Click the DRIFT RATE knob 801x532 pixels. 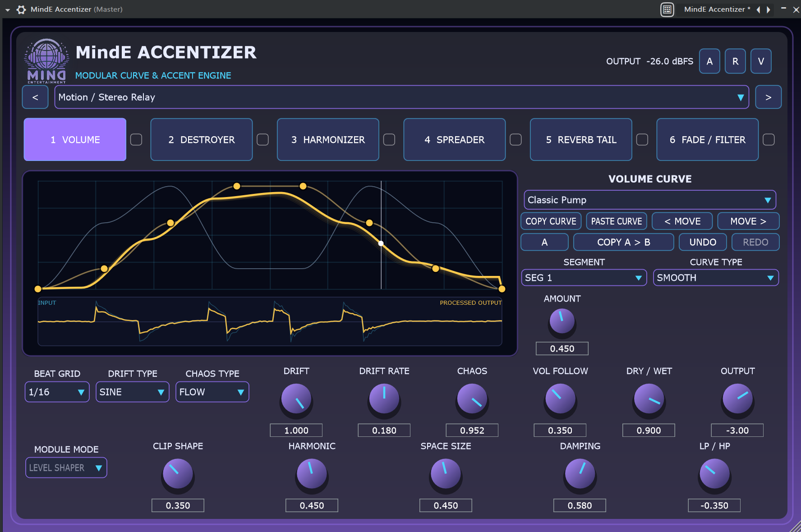click(x=384, y=399)
